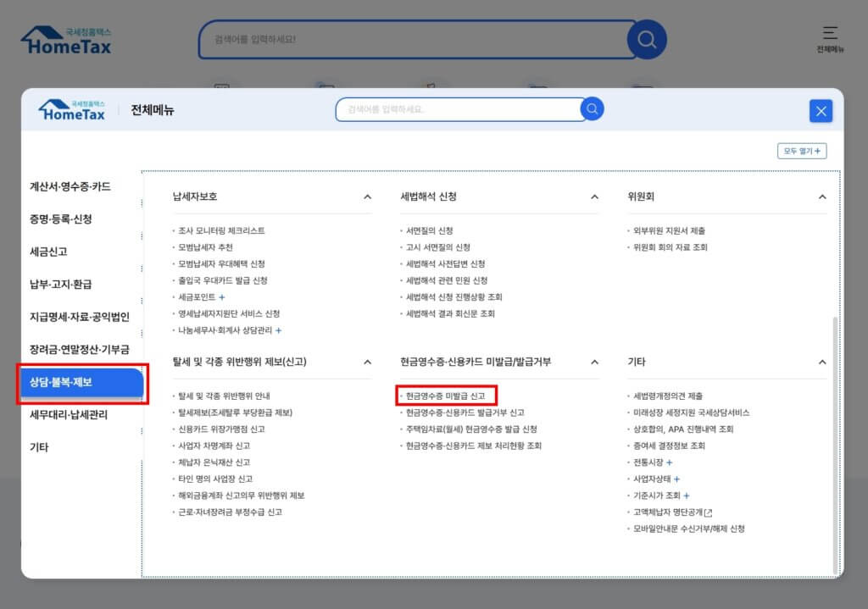This screenshot has height=609, width=868.
Task: Open 탈세제보(조세탈루 부당환급 제보) link
Action: 236,412
